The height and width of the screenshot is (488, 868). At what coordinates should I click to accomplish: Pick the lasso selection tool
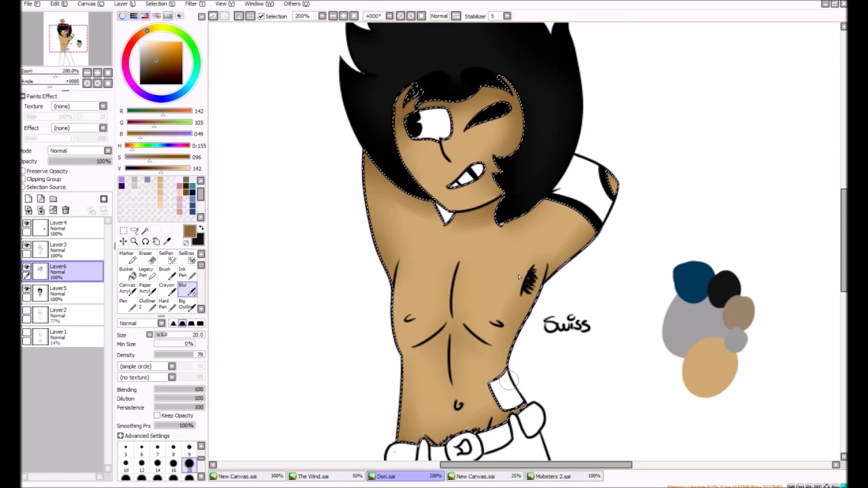(134, 230)
